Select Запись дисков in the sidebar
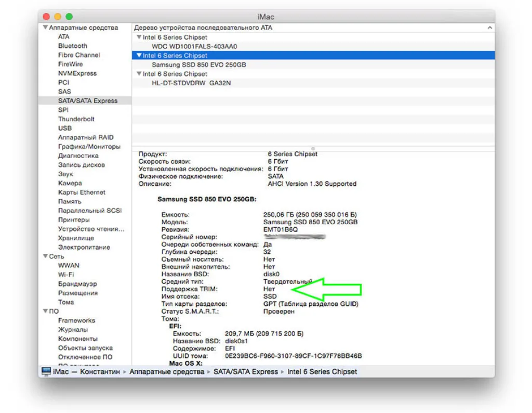Screen dimensions: 532x413 point(82,165)
